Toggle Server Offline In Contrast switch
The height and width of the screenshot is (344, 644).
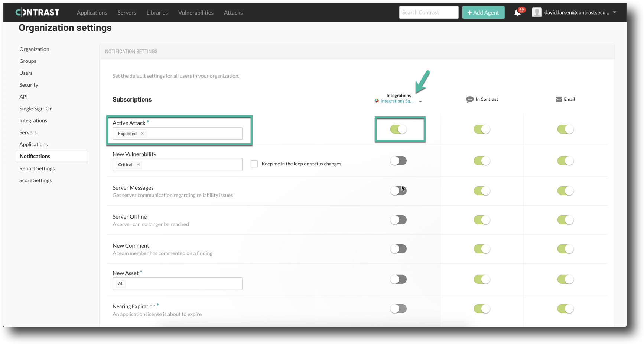[x=482, y=220]
